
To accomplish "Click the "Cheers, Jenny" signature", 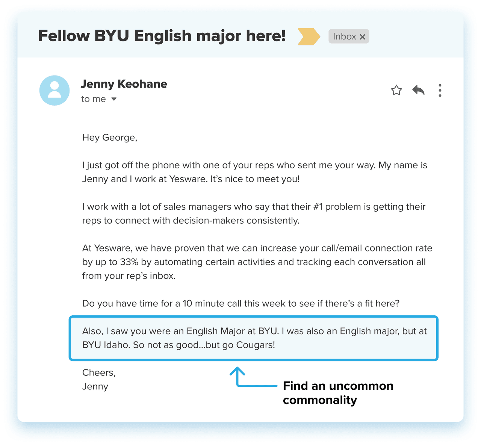I will pos(99,380).
